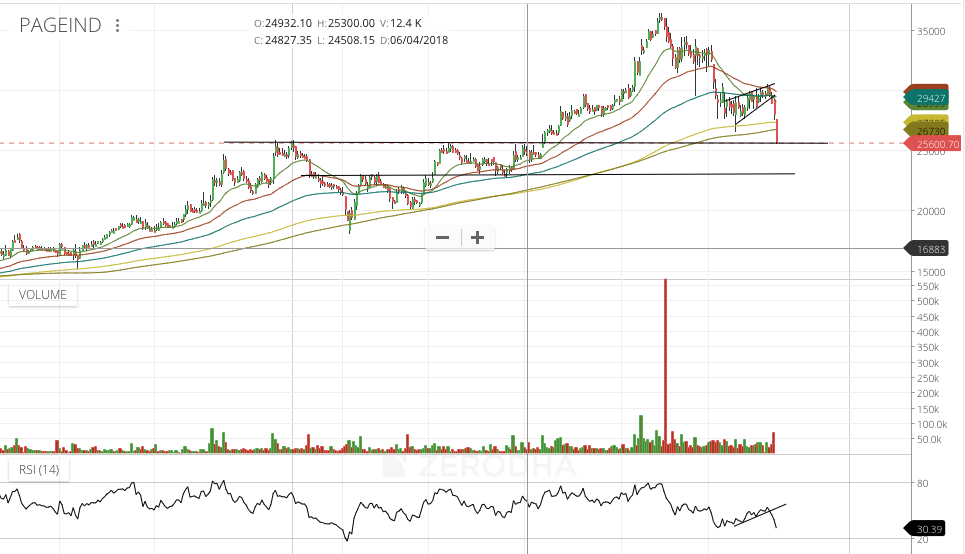Click the 35000 price axis label
965x554 pixels.
pos(932,31)
